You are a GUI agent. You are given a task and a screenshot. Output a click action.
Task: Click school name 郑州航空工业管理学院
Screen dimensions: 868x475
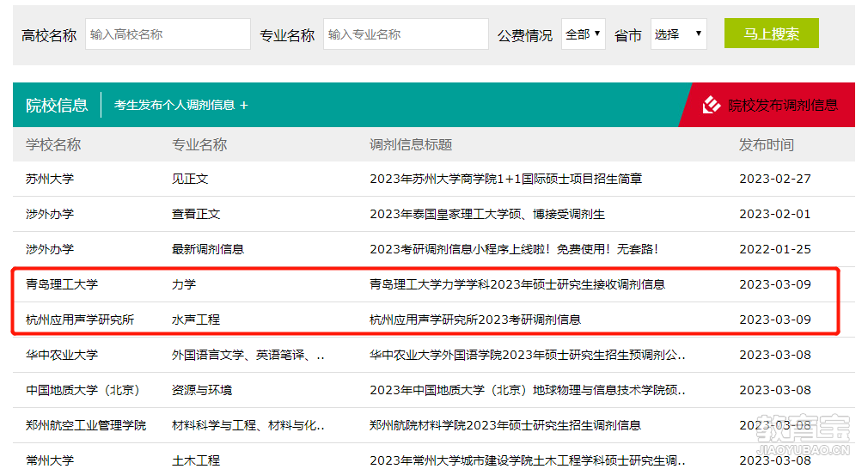(x=86, y=426)
